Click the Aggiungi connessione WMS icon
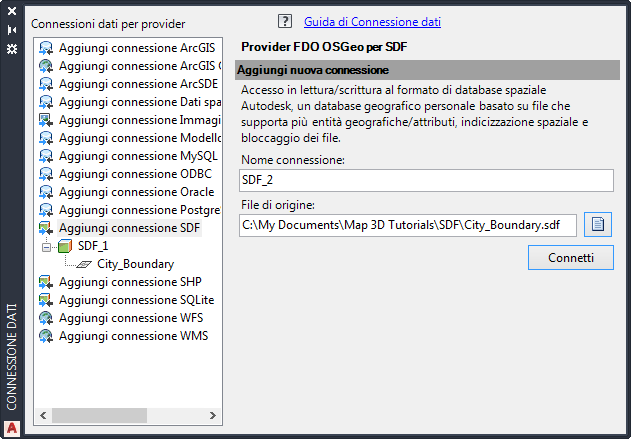 46,336
